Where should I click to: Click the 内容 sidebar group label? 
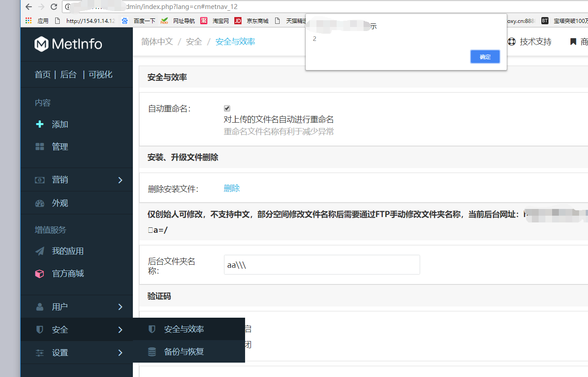43,103
